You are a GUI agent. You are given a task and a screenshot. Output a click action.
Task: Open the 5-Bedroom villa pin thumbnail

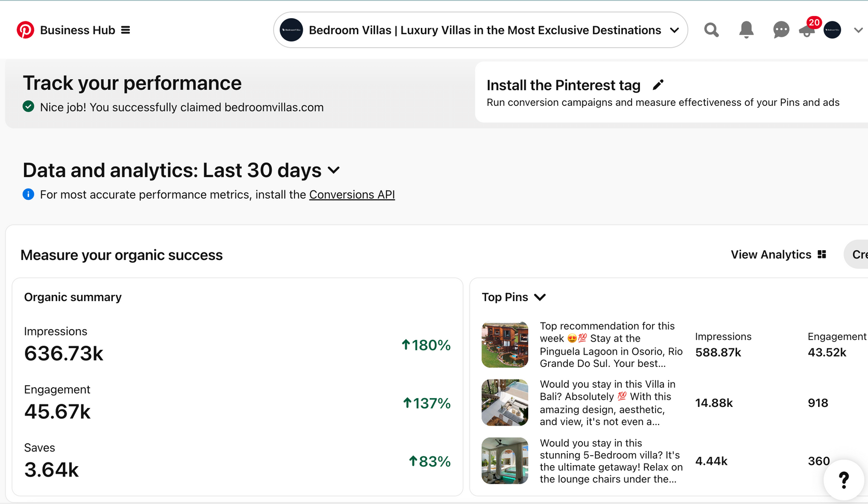[x=505, y=461]
